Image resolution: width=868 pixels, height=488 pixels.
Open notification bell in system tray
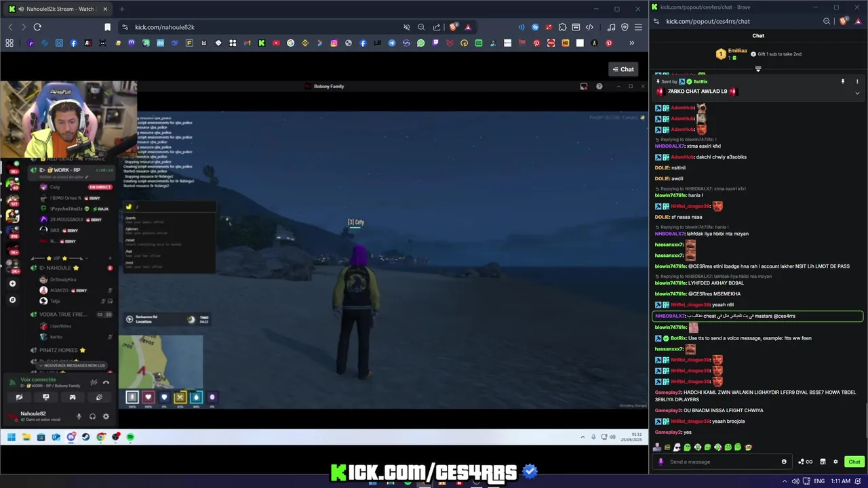point(859,481)
